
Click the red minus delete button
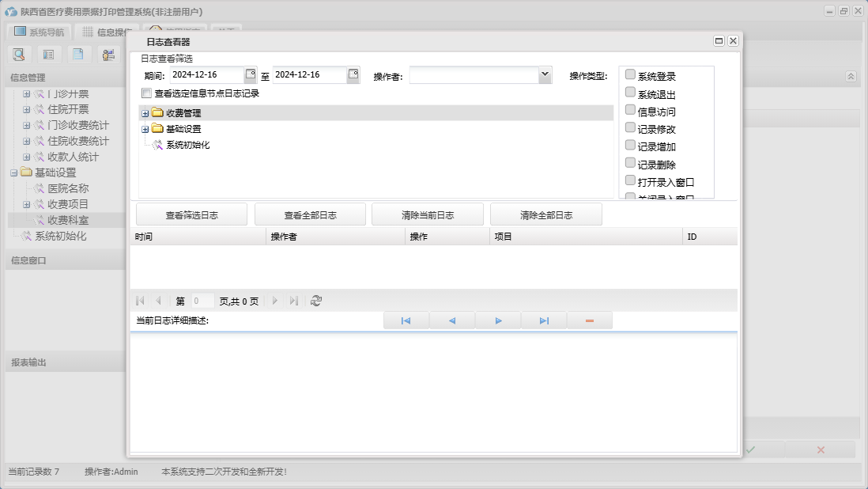click(x=590, y=320)
